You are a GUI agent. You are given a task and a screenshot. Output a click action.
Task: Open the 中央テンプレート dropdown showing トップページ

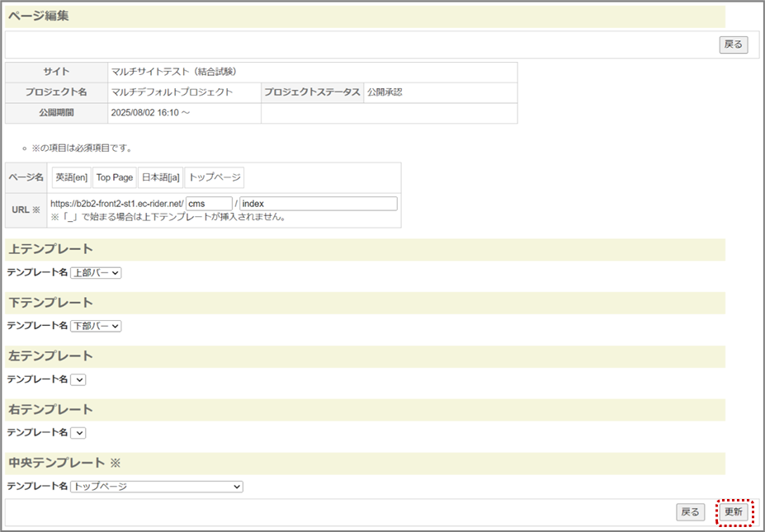pos(157,487)
